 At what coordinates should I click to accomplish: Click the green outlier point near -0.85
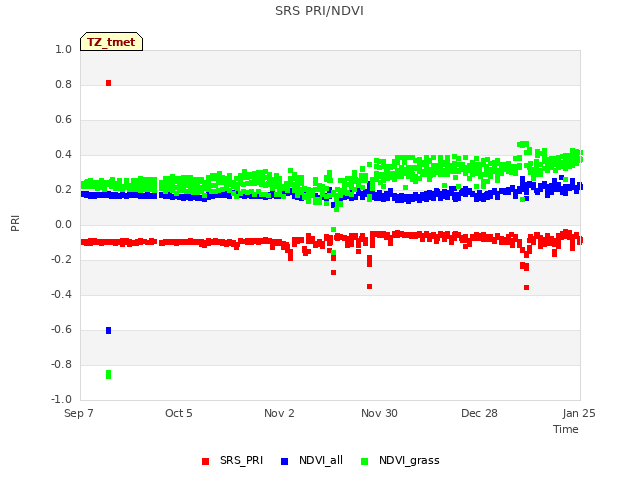(x=109, y=374)
